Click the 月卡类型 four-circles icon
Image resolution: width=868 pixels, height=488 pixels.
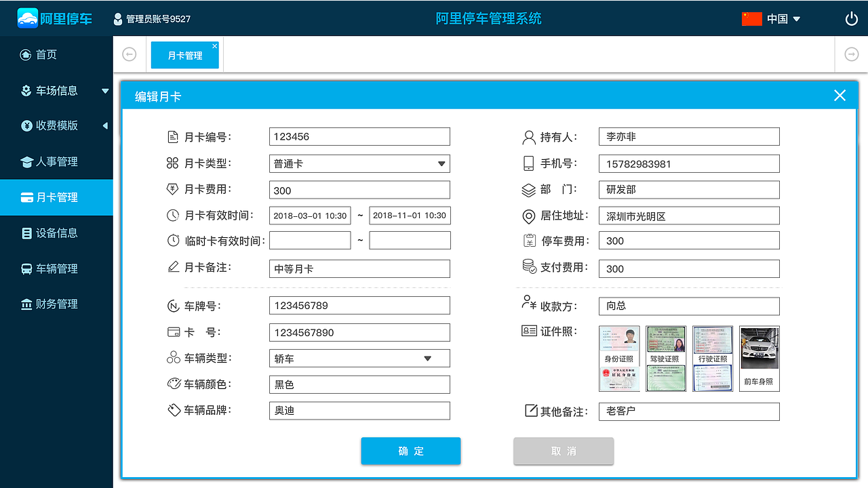point(173,163)
